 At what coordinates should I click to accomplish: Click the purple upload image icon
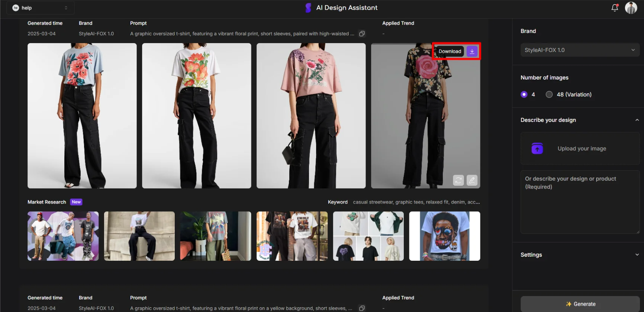(x=537, y=149)
